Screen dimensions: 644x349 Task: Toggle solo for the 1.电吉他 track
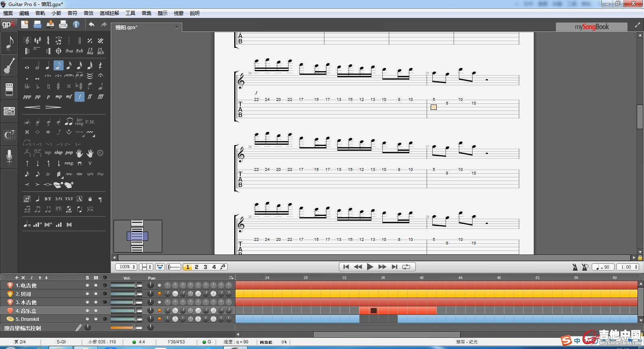tap(87, 285)
